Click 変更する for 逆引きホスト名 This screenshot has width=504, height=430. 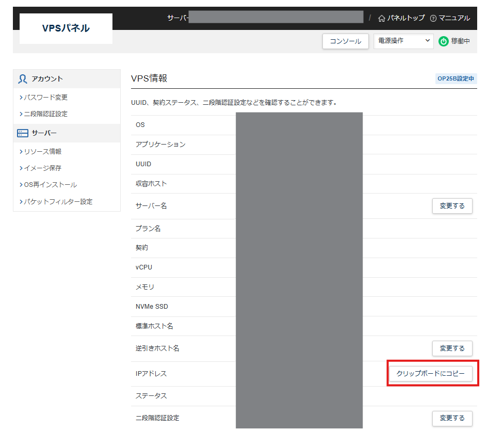pos(452,348)
